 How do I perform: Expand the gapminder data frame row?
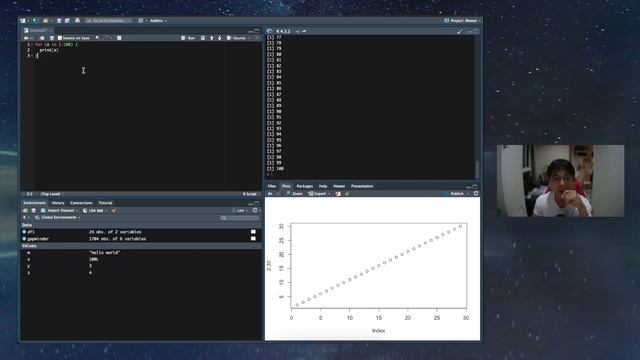[24, 239]
